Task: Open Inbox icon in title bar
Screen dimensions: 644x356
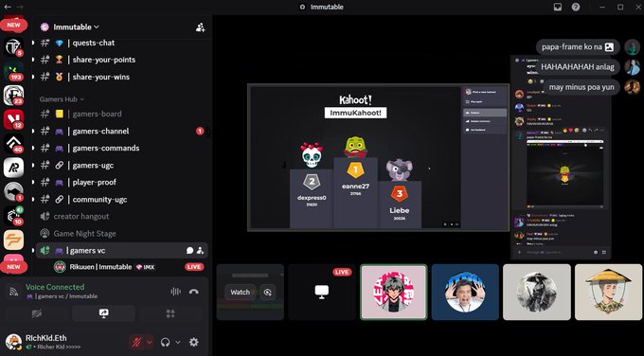Action: [558, 7]
